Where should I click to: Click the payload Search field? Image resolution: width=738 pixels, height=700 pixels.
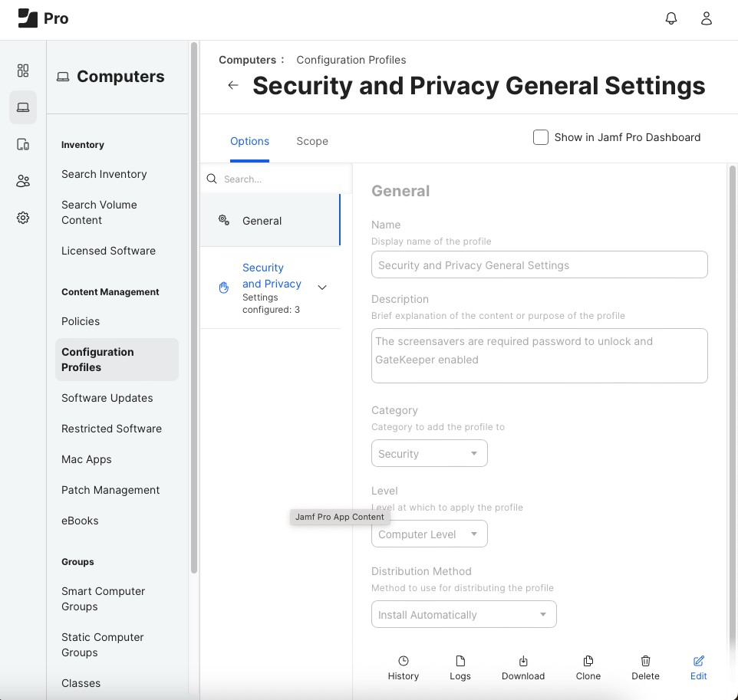276,179
